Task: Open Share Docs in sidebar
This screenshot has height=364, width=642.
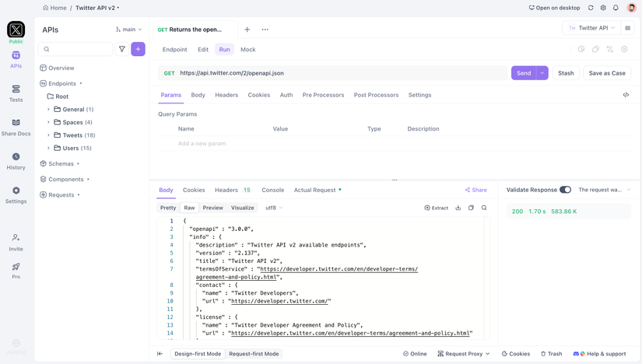Action: click(16, 128)
